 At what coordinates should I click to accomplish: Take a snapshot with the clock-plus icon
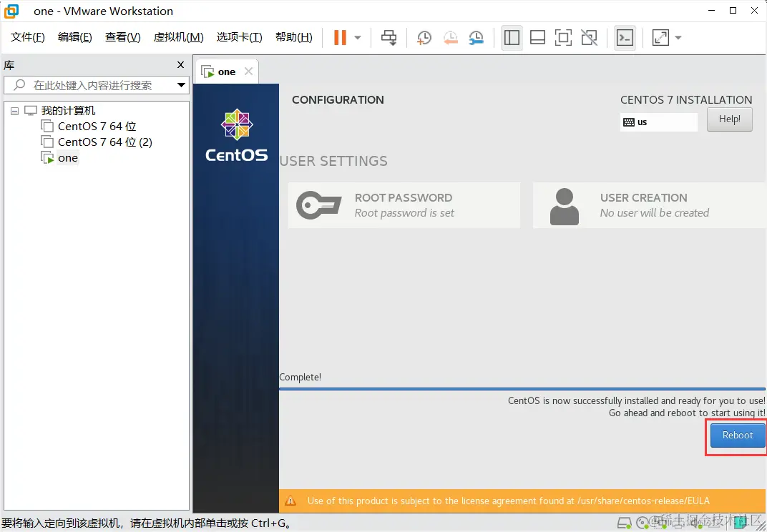(424, 38)
